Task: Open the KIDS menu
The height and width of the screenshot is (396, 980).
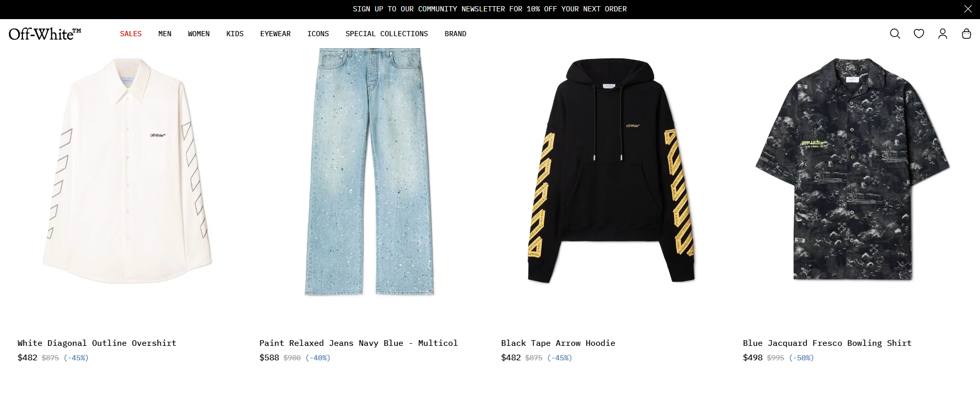Action: [x=235, y=34]
